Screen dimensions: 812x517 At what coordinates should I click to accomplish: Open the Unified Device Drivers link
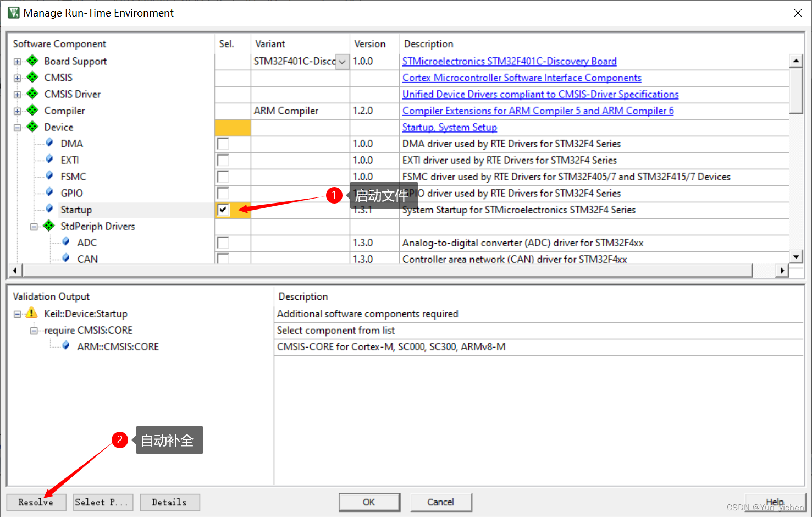coord(540,94)
